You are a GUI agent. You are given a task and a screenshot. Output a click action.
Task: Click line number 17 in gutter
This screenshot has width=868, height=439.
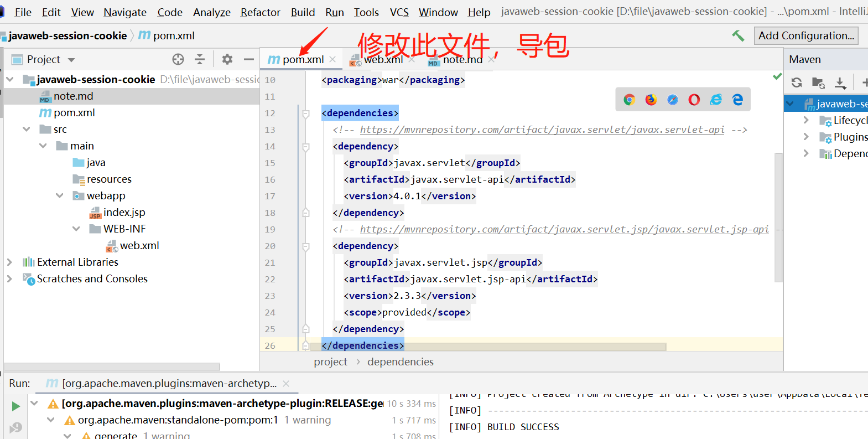(x=270, y=196)
